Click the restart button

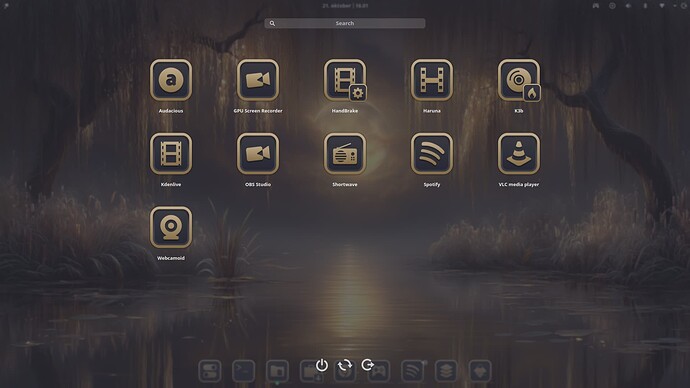click(345, 365)
